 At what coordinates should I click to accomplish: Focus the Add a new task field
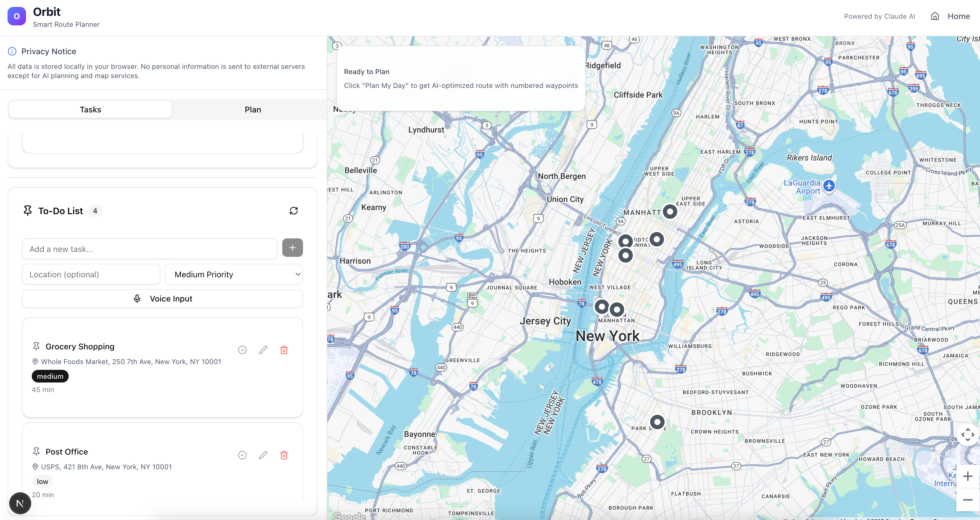(x=149, y=249)
